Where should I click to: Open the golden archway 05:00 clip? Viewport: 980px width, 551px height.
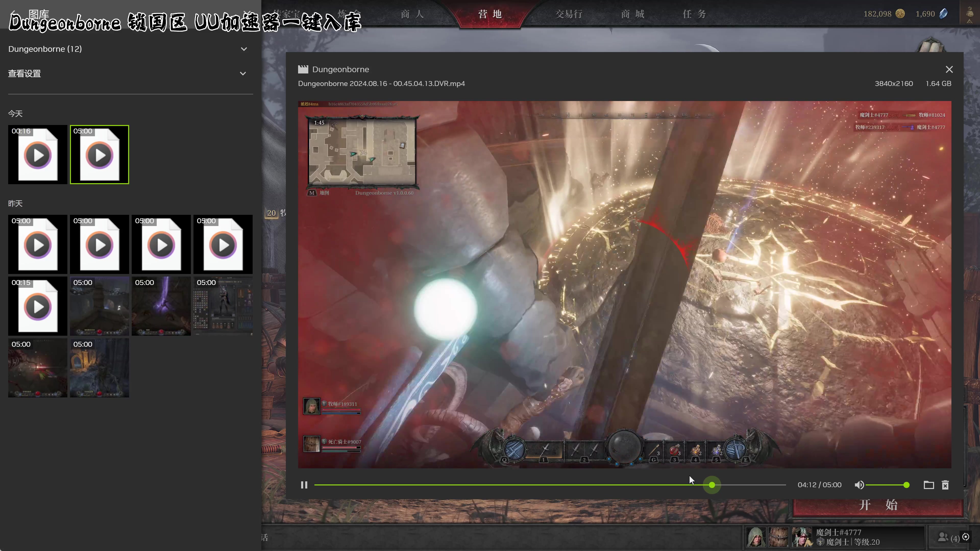99,368
